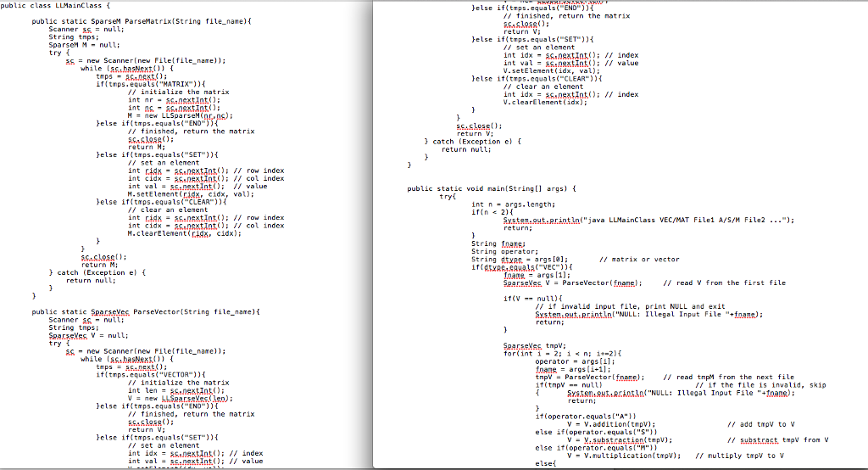This screenshot has width=868, height=470.
Task: Click the 'SparseVec tmpV;' declaration
Action: [x=534, y=346]
